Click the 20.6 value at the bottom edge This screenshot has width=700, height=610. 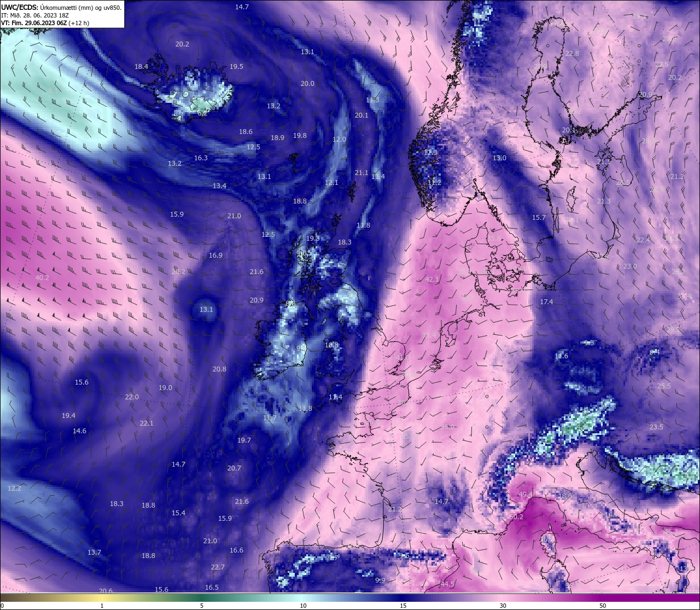pos(106,591)
